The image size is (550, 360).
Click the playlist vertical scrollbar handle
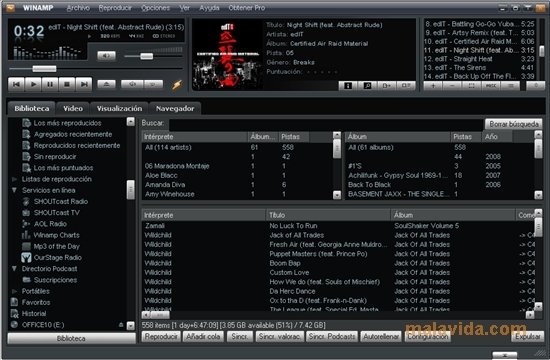[542, 51]
